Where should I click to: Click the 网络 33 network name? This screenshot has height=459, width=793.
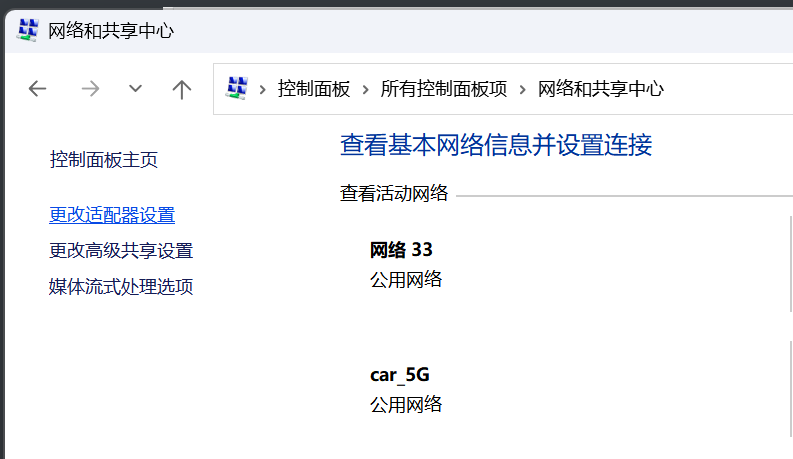point(401,250)
